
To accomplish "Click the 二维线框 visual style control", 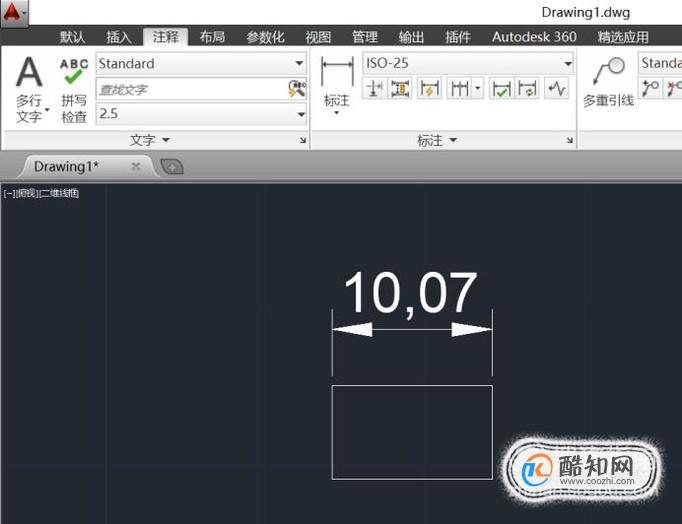I will (59, 193).
